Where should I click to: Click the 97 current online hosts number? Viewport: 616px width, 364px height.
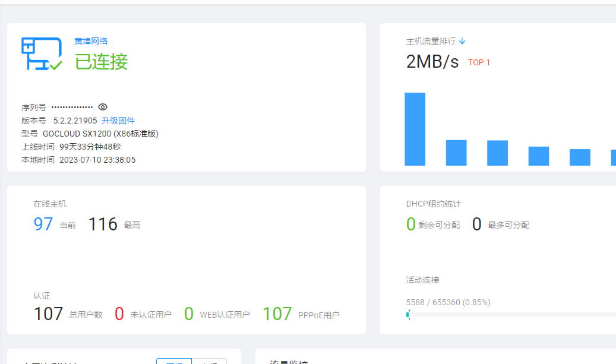pos(43,224)
